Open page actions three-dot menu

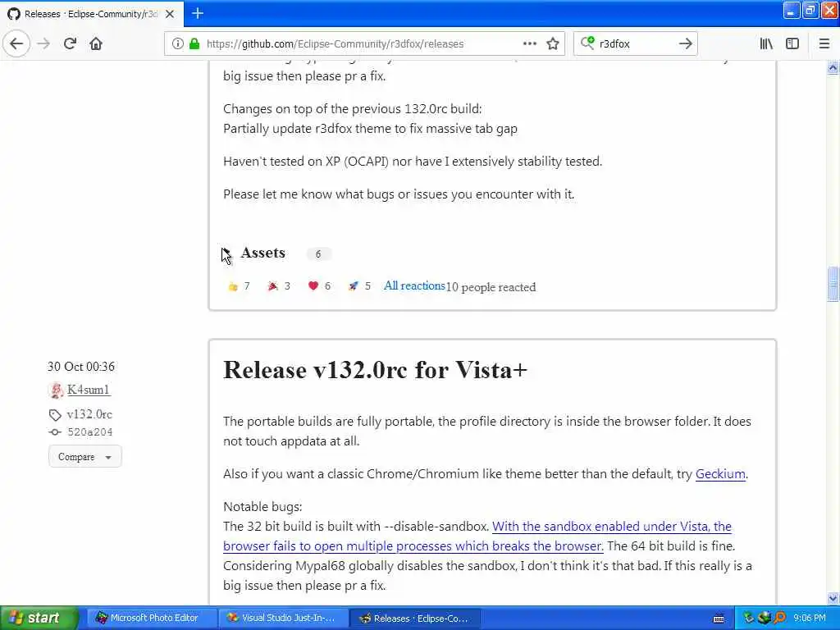(529, 44)
